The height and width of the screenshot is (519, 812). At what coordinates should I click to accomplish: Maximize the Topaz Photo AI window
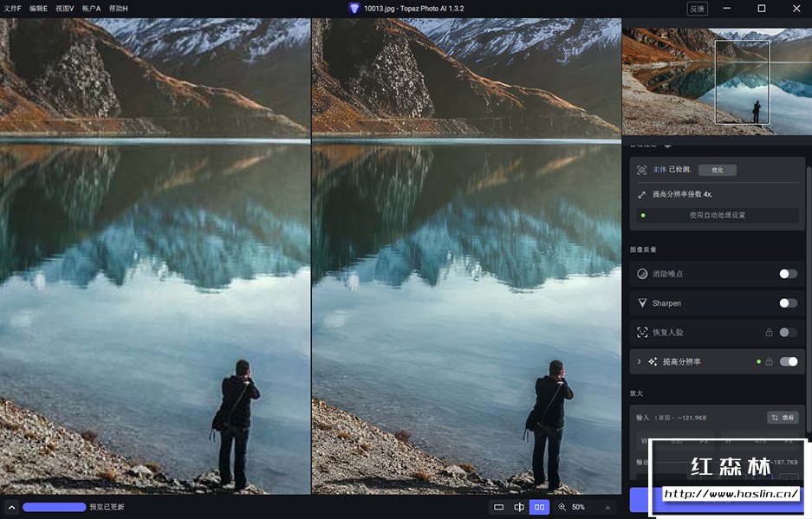(x=761, y=9)
